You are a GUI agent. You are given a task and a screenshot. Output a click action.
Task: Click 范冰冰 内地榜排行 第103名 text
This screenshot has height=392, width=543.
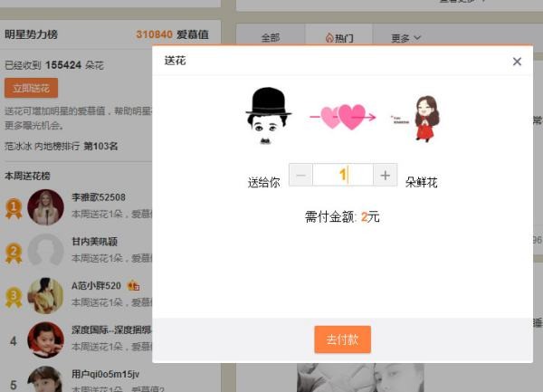(x=62, y=146)
